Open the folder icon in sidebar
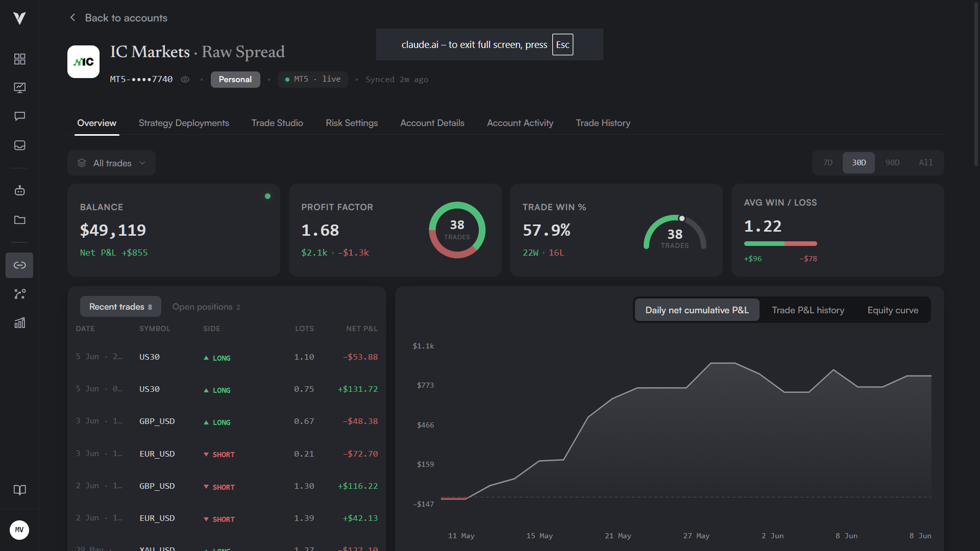The height and width of the screenshot is (551, 980). 19,220
